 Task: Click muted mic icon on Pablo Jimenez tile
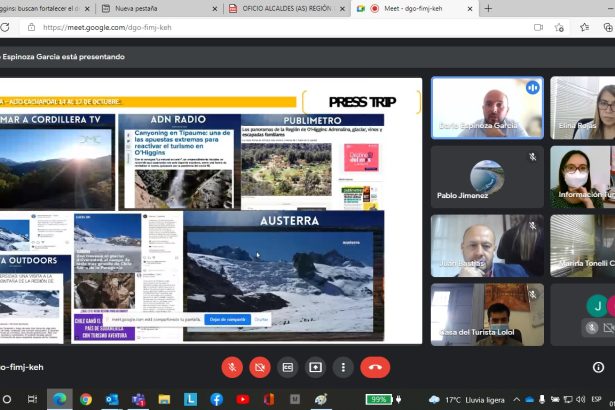pos(532,157)
